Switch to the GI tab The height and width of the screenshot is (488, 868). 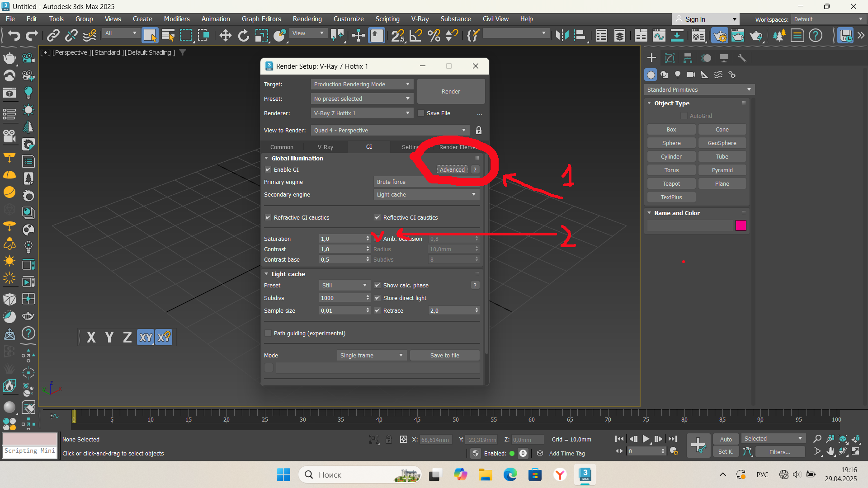[x=369, y=147]
